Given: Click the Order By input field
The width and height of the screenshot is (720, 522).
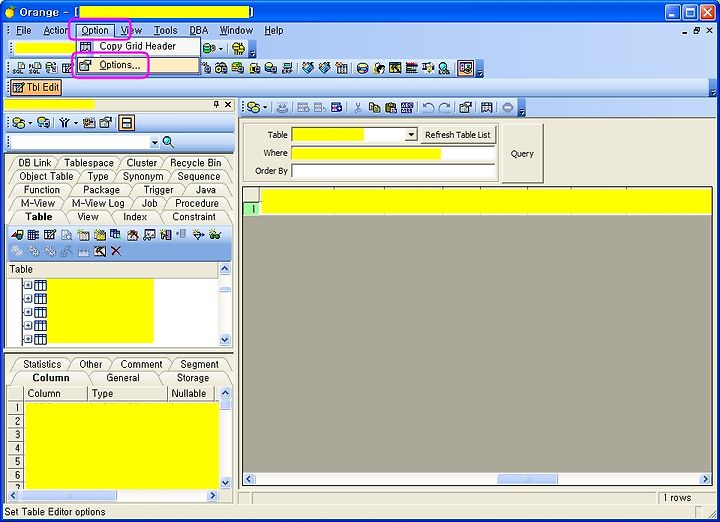Looking at the screenshot, I should [x=393, y=171].
